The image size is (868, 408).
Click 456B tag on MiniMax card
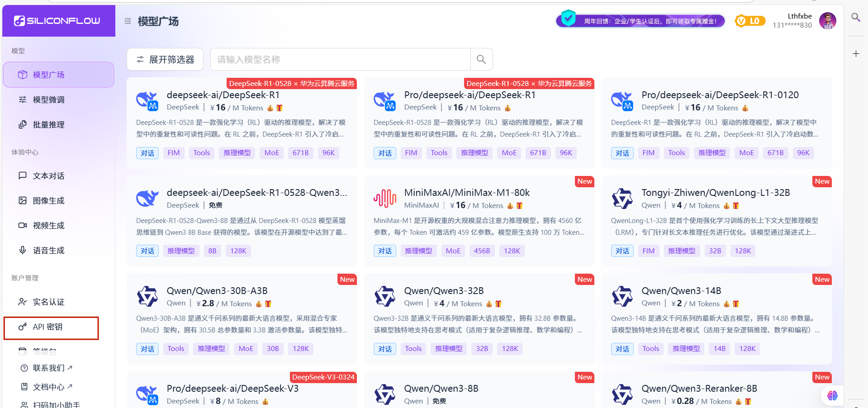pyautogui.click(x=482, y=251)
